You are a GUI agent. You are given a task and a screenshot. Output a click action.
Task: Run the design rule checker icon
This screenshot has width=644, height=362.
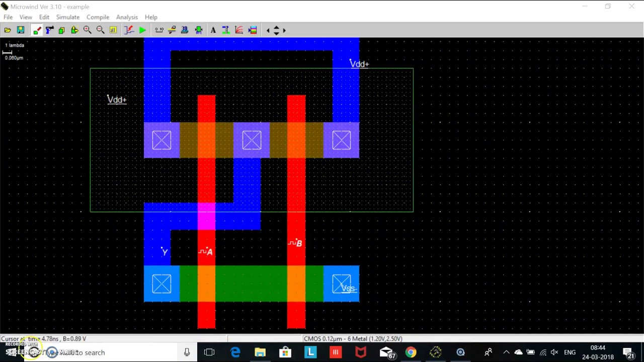pos(199,30)
